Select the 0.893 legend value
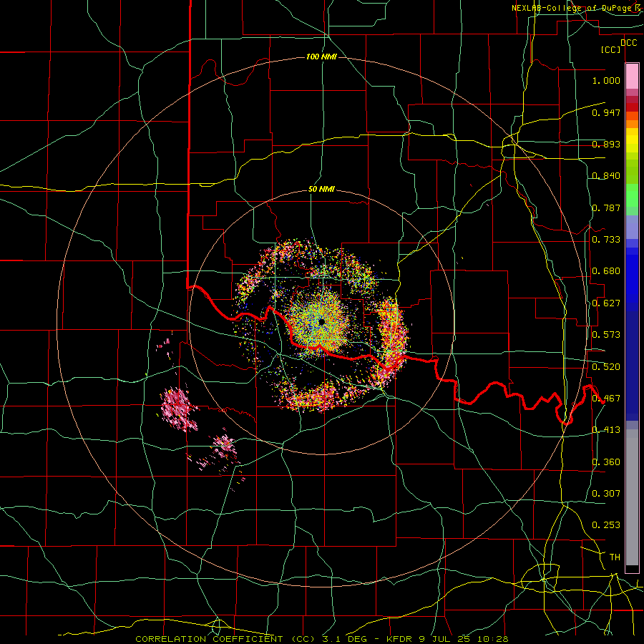The height and width of the screenshot is (644, 644). (606, 144)
